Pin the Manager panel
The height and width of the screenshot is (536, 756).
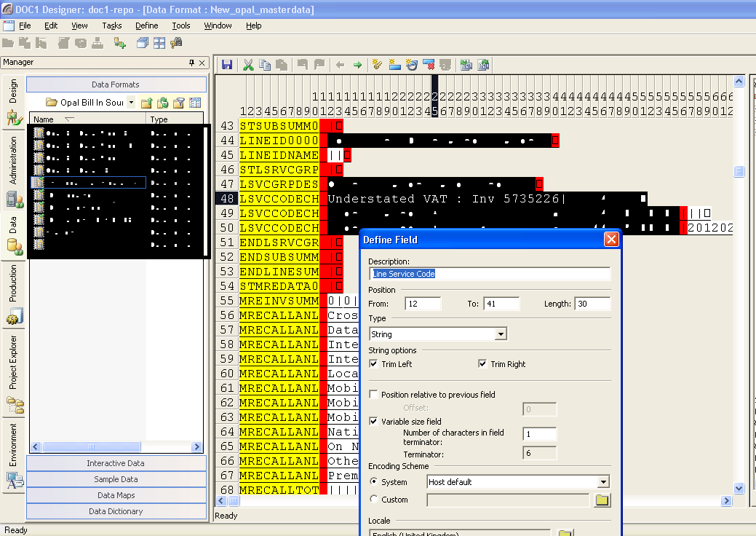tap(191, 63)
